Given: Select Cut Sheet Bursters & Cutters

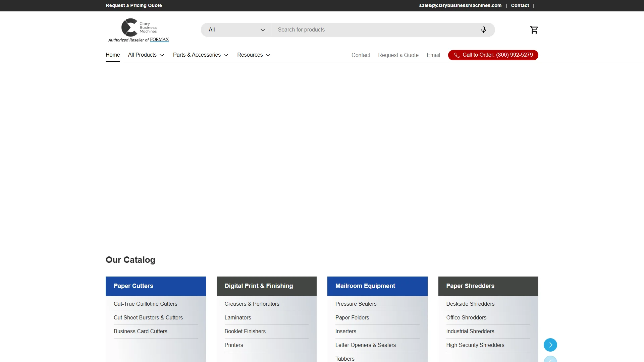Looking at the screenshot, I should point(148,317).
